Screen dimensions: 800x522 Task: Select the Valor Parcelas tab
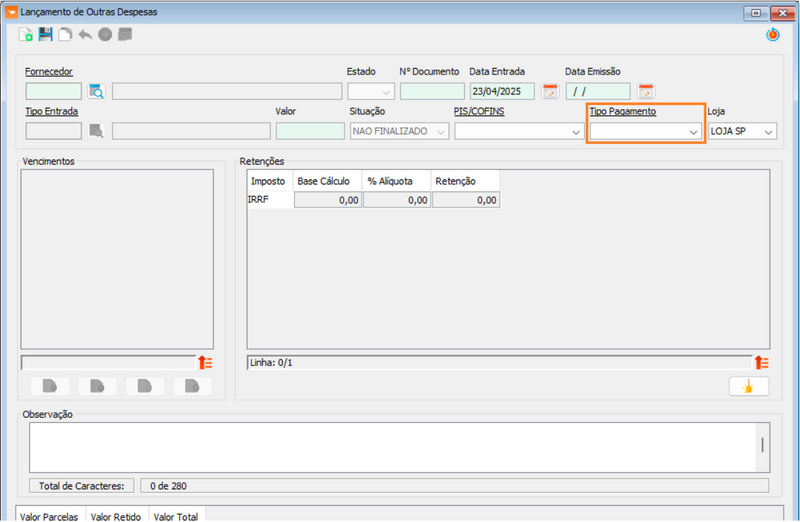pyautogui.click(x=50, y=516)
